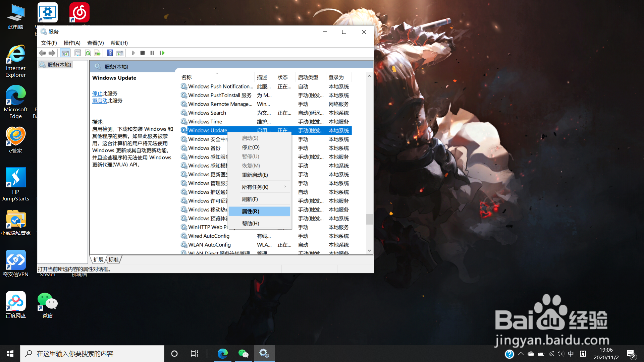
Task: Click the vertical scrollbar thumb in the service list
Action: [x=369, y=220]
